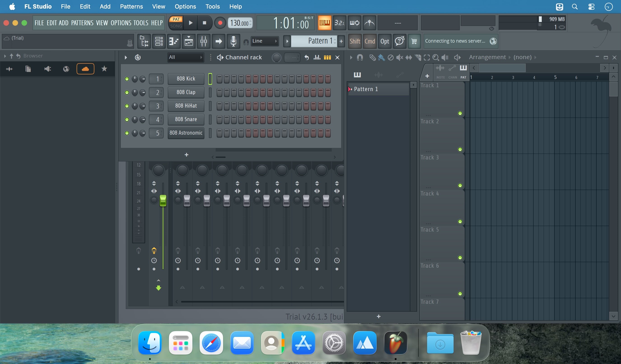This screenshot has width=621, height=364.
Task: Open the ADD menu in FL toolbar
Action: [x=63, y=23]
